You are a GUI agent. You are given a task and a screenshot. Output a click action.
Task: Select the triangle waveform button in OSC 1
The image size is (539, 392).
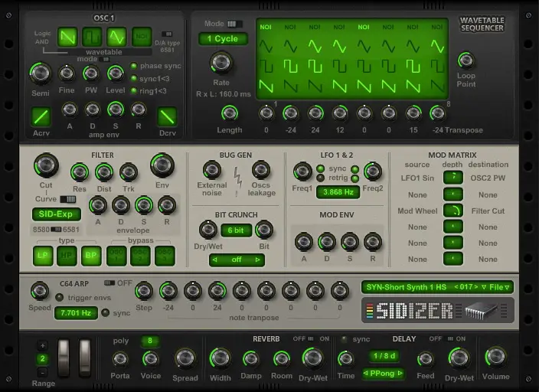116,37
